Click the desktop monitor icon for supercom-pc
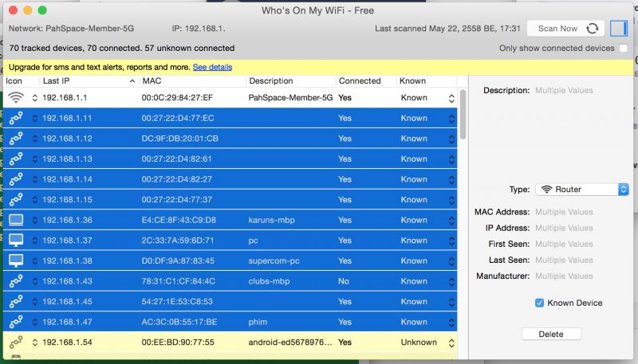This screenshot has width=638, height=364. [16, 260]
